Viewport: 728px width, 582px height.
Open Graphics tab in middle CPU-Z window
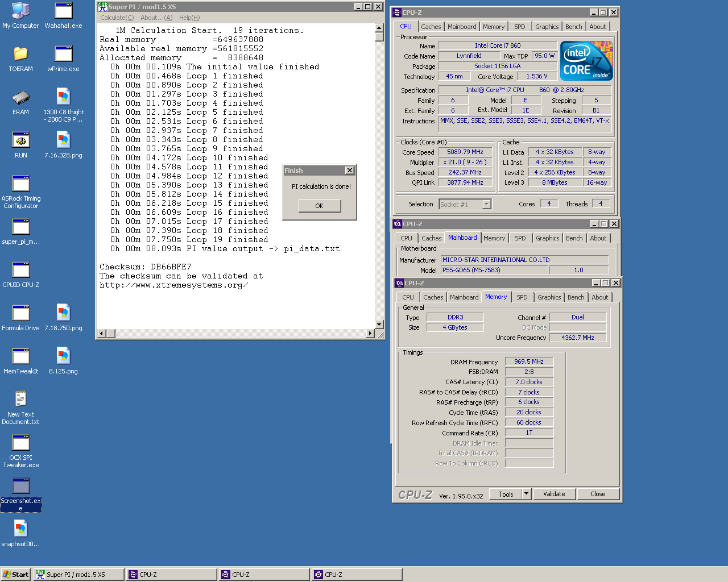coord(547,238)
